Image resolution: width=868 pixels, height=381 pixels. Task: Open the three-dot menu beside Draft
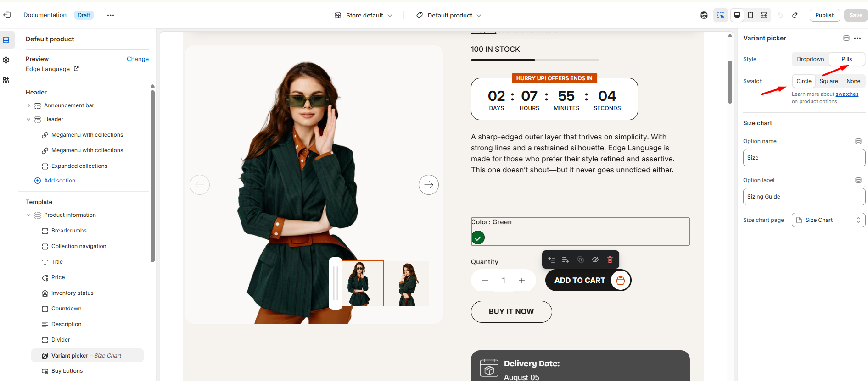(x=111, y=15)
